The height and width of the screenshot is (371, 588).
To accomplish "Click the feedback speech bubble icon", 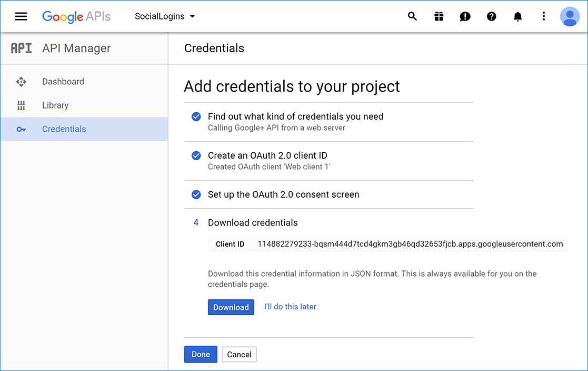I will (465, 16).
